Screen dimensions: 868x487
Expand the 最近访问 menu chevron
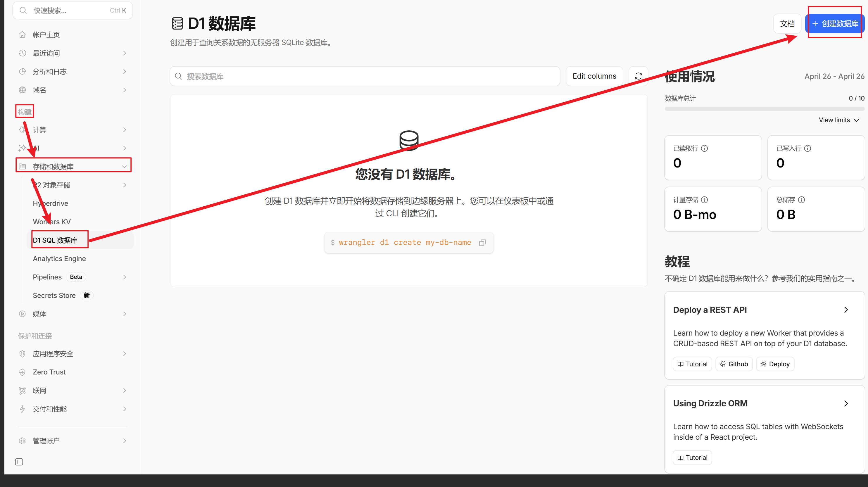click(x=125, y=53)
